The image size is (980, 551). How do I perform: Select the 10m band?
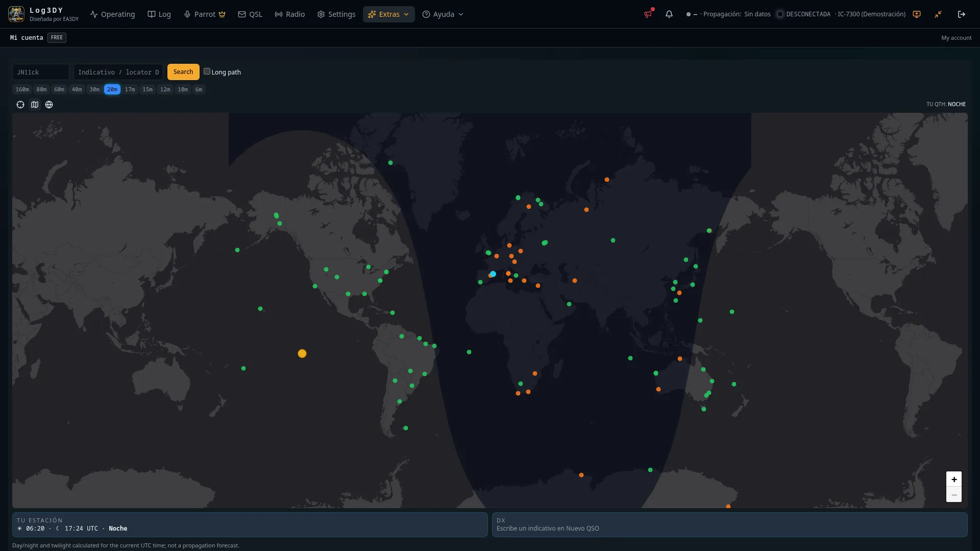click(x=183, y=89)
